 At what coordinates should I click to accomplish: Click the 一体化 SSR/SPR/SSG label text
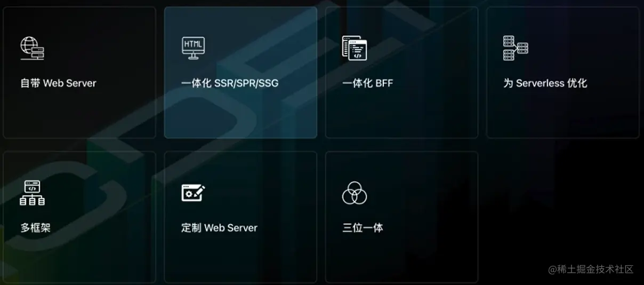[x=230, y=83]
